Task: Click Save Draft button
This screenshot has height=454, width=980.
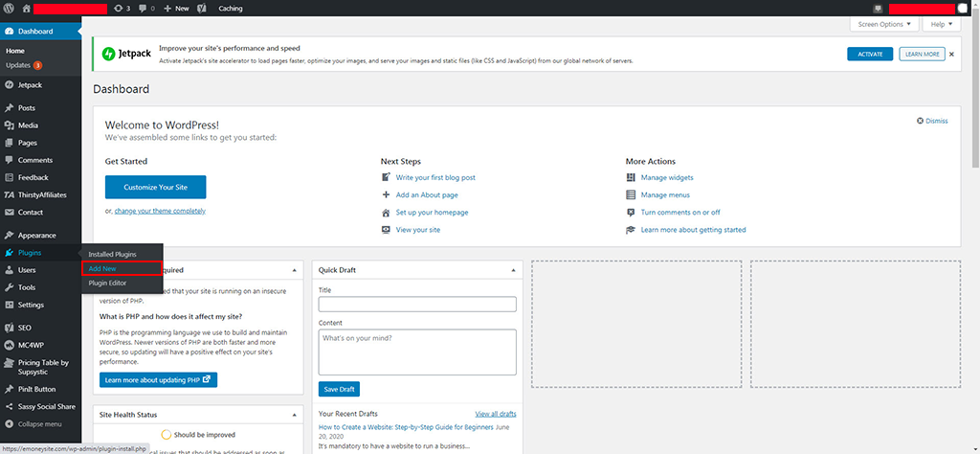Action: (339, 389)
